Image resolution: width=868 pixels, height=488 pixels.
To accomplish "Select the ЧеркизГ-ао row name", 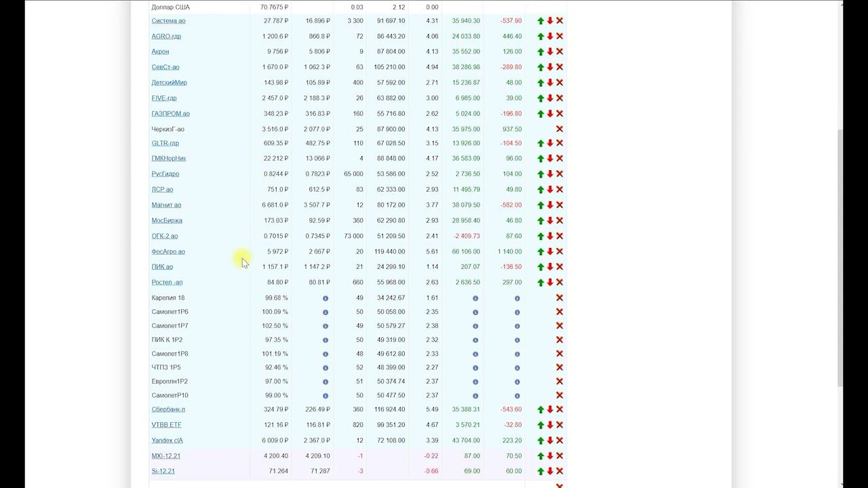I will 167,129.
